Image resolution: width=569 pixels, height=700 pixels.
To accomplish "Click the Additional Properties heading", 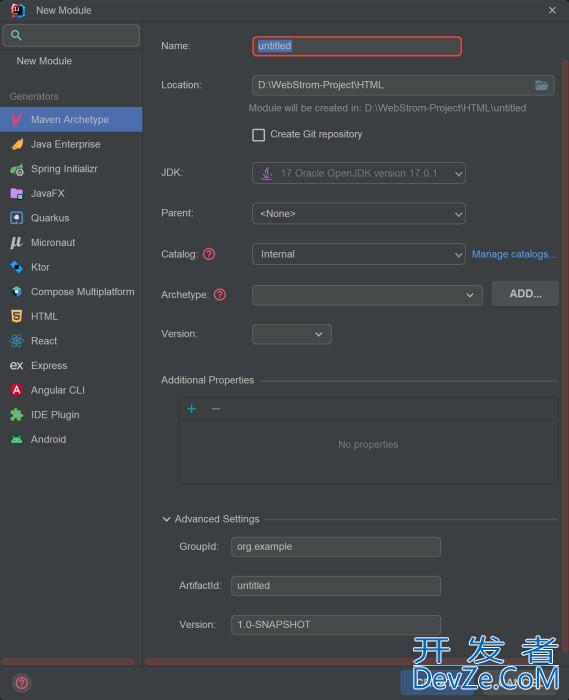I will tap(208, 380).
